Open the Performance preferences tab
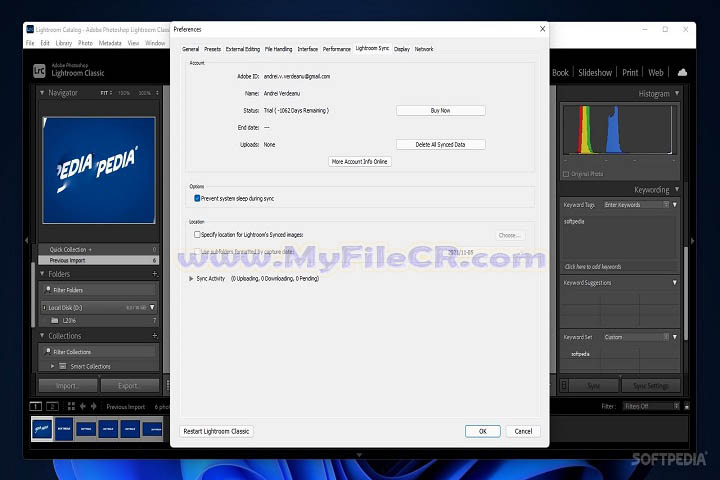The height and width of the screenshot is (480, 720). 337,49
